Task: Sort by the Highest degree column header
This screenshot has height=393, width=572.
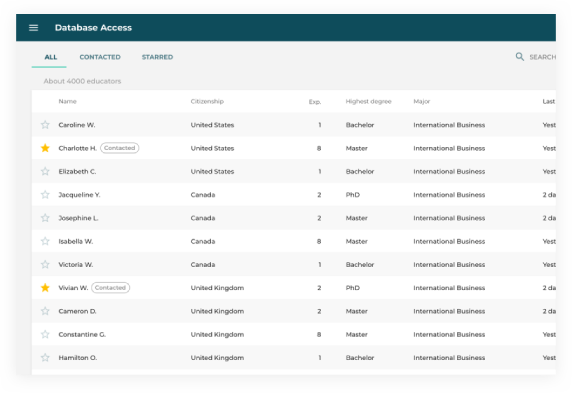Action: (368, 101)
